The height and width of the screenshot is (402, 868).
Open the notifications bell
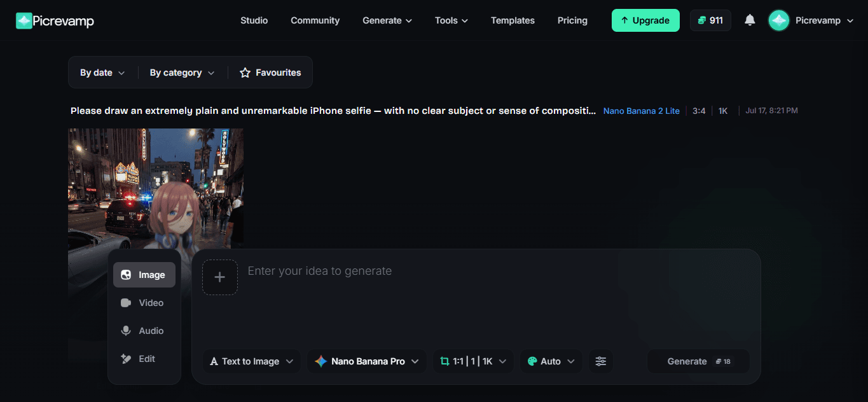[750, 20]
